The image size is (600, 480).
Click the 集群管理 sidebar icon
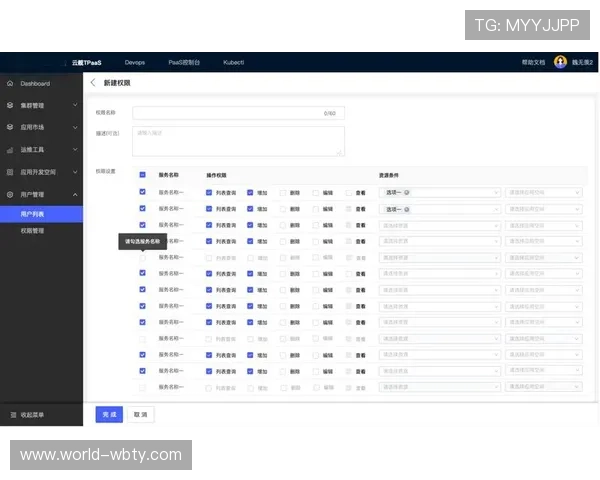pos(10,105)
